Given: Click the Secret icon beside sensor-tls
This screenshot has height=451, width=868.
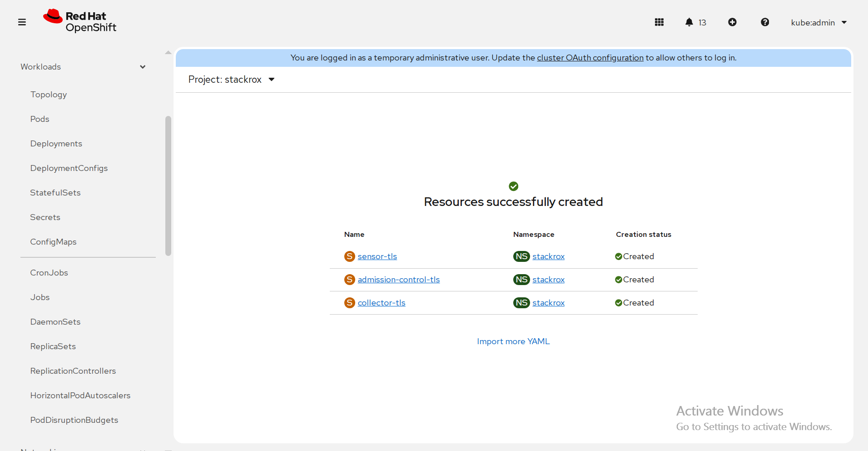Looking at the screenshot, I should (x=349, y=256).
